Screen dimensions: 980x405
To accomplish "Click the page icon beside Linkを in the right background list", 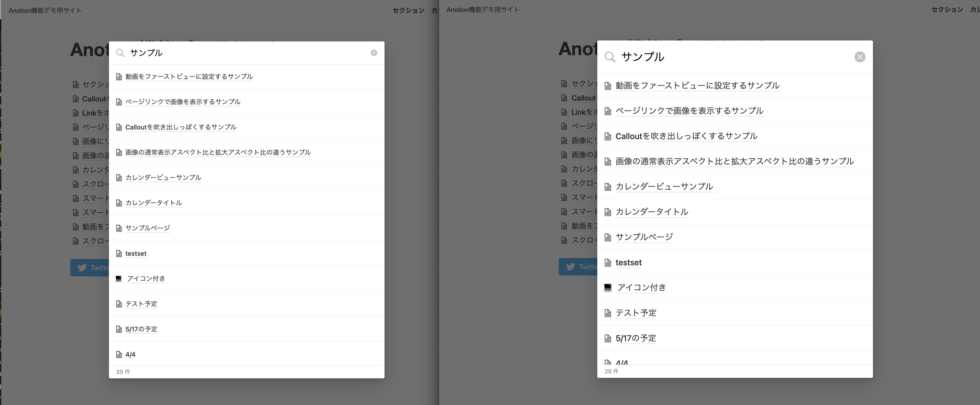I will pyautogui.click(x=564, y=112).
